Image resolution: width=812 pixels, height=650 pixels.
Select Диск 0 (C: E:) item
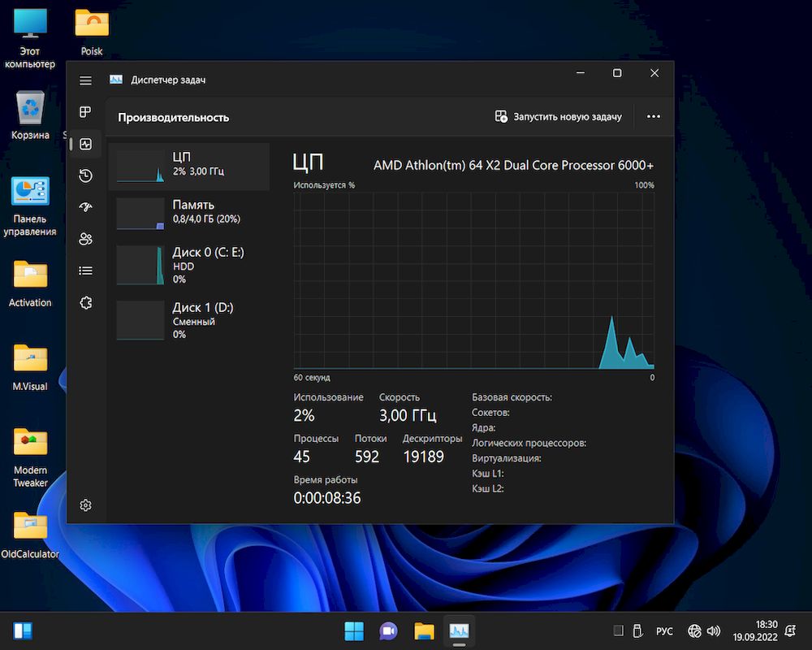(x=192, y=266)
